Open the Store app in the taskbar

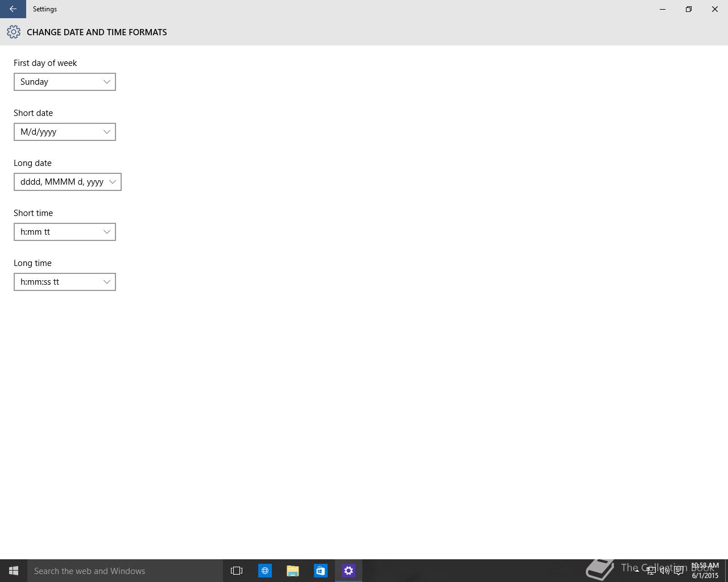[321, 571]
